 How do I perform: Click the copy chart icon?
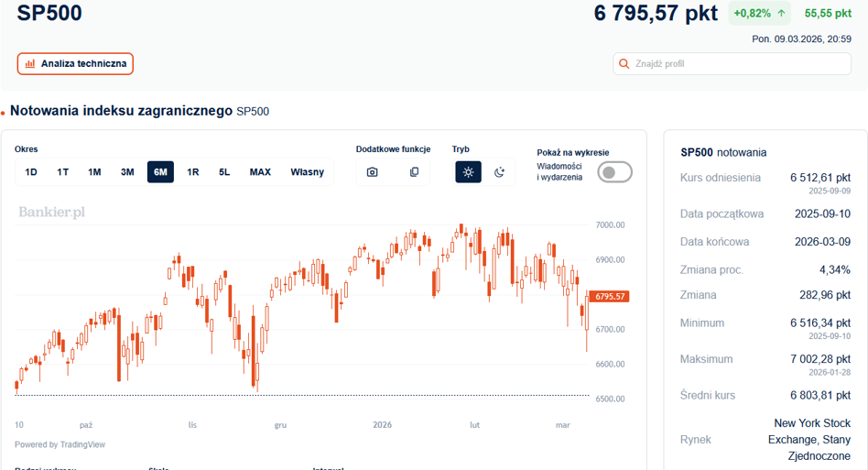click(x=414, y=172)
